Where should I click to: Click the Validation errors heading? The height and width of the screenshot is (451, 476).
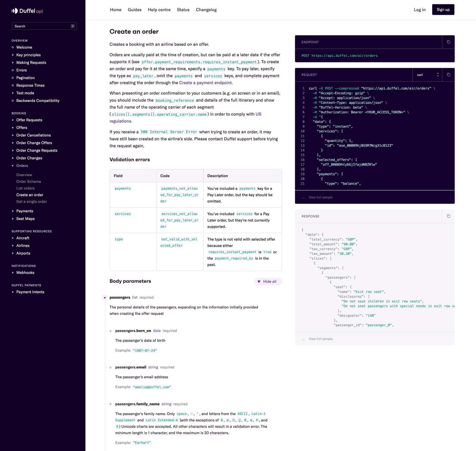[x=130, y=160]
